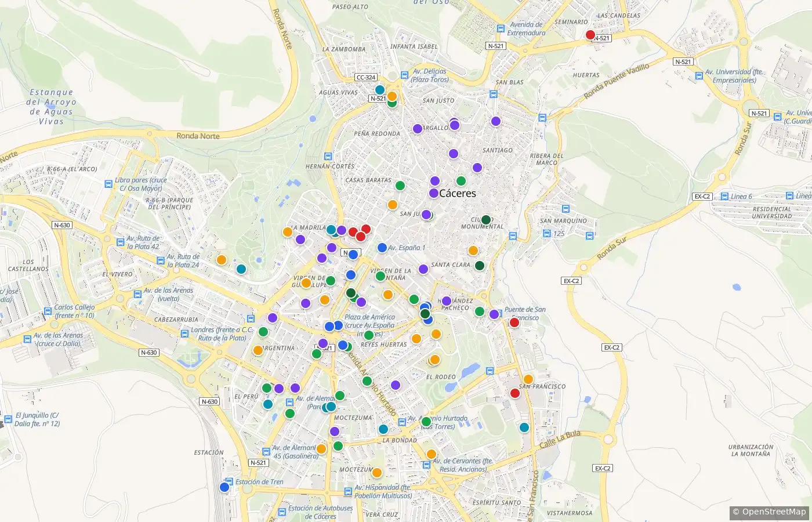Select the Los Castellanos neighborhood label
Screen dimensions: 812x522
(x=28, y=266)
